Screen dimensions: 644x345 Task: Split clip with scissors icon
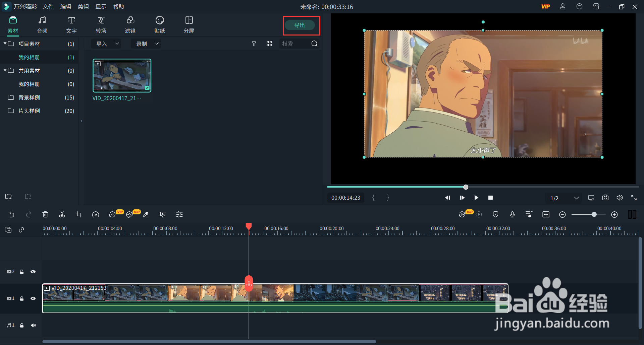(x=62, y=214)
